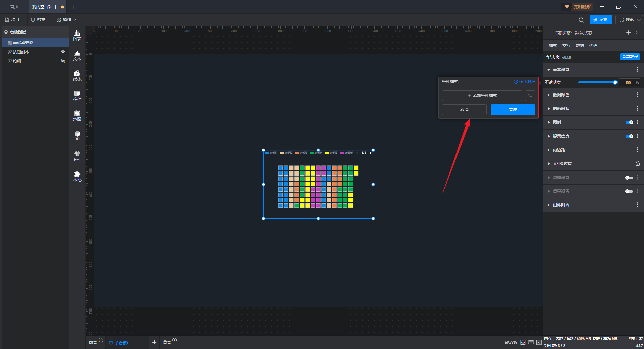Viewport: 644px width, 349px height.
Task: Open the 使用教程 tutorial link
Action: tap(525, 82)
